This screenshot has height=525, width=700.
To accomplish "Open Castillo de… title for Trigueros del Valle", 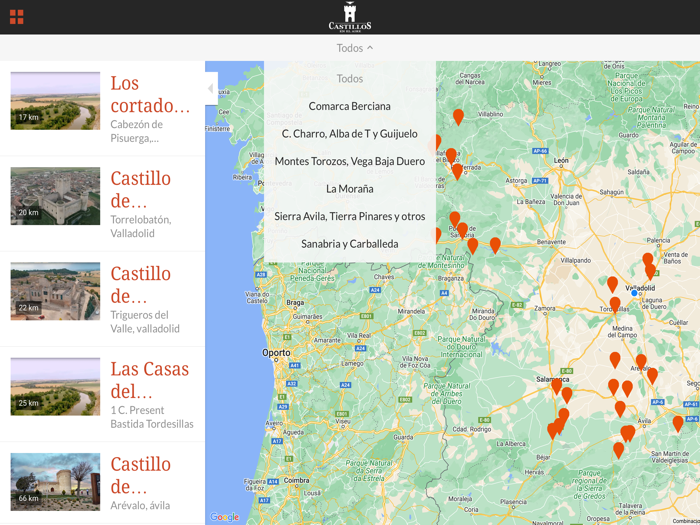I will [x=141, y=284].
